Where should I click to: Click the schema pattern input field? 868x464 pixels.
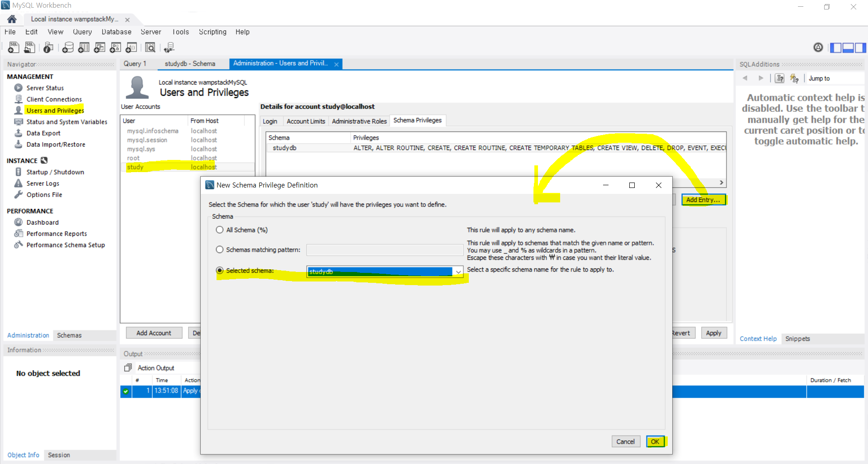385,250
